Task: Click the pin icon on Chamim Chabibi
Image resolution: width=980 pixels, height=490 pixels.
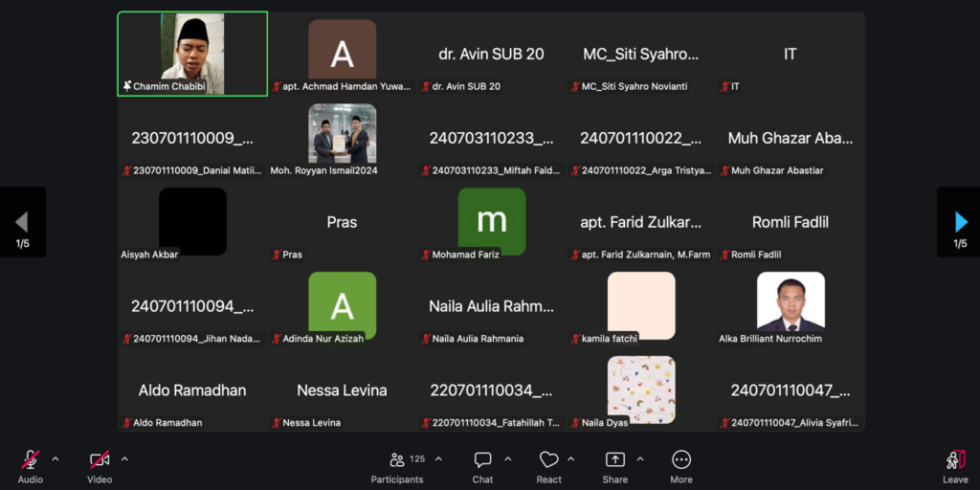Action: (x=127, y=86)
